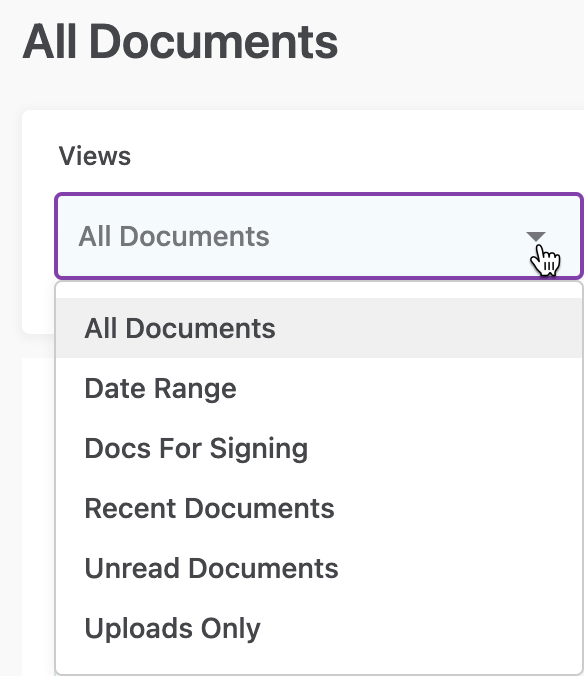Click the Views combo box field
The image size is (584, 676).
[x=319, y=236]
